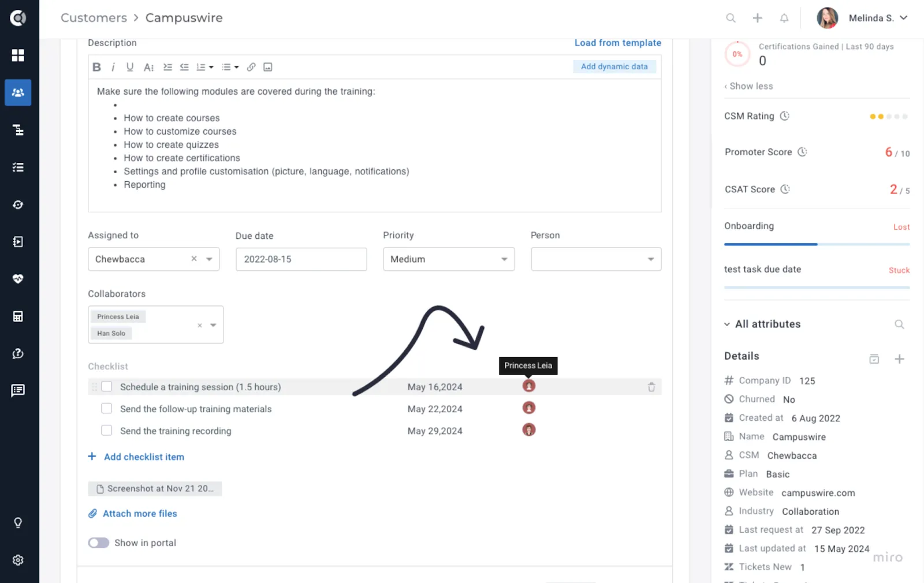Clear the Assigned to Chewbacca selection
924x583 pixels.
point(194,259)
